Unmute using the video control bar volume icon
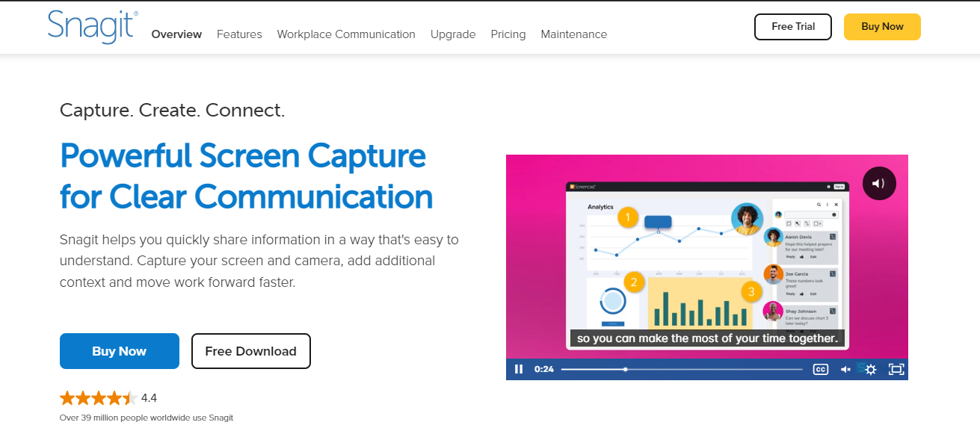Viewport: 980px width, 437px height. point(845,369)
